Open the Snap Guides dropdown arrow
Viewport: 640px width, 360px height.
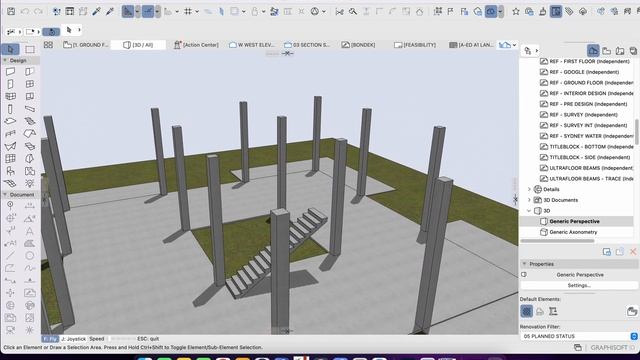pyautogui.click(x=157, y=11)
